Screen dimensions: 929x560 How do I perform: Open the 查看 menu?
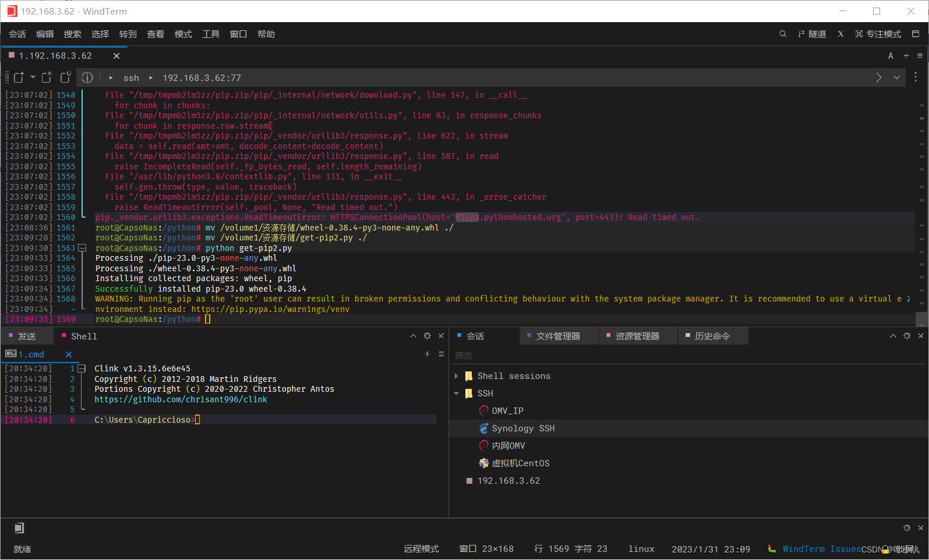click(156, 34)
